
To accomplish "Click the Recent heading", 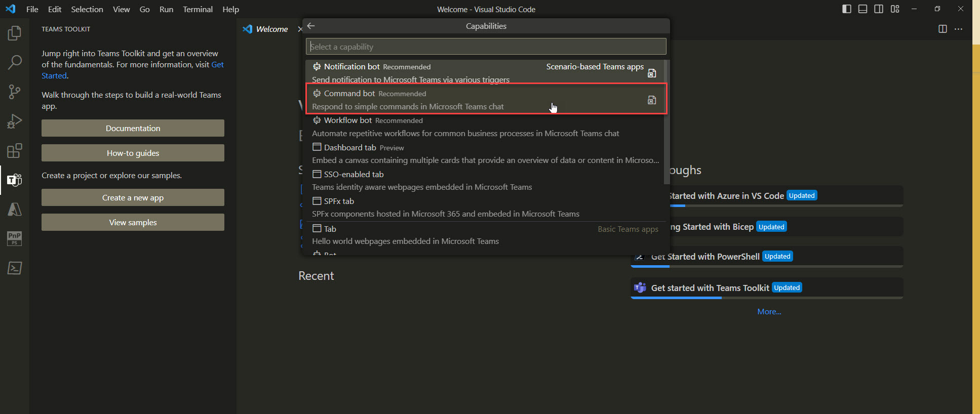I will click(316, 276).
